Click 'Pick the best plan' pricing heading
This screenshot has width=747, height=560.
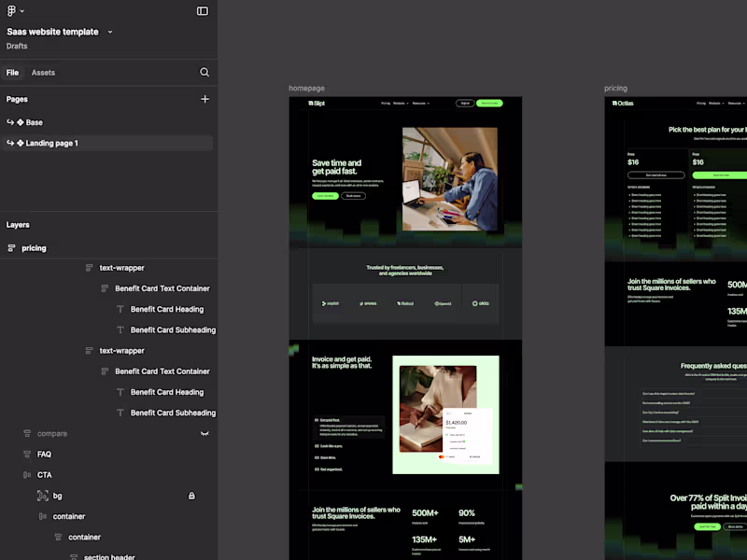coord(708,130)
